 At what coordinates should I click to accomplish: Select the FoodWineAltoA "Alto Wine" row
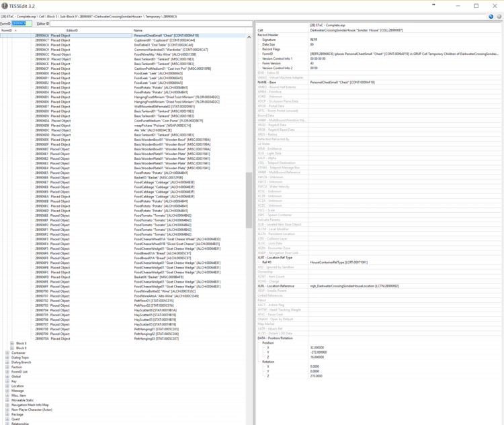click(x=123, y=296)
